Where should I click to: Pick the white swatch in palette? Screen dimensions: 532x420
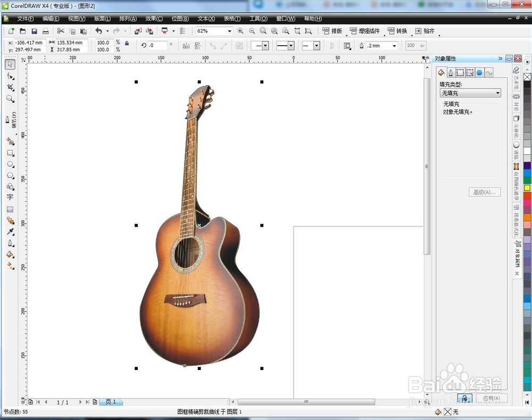point(527,151)
